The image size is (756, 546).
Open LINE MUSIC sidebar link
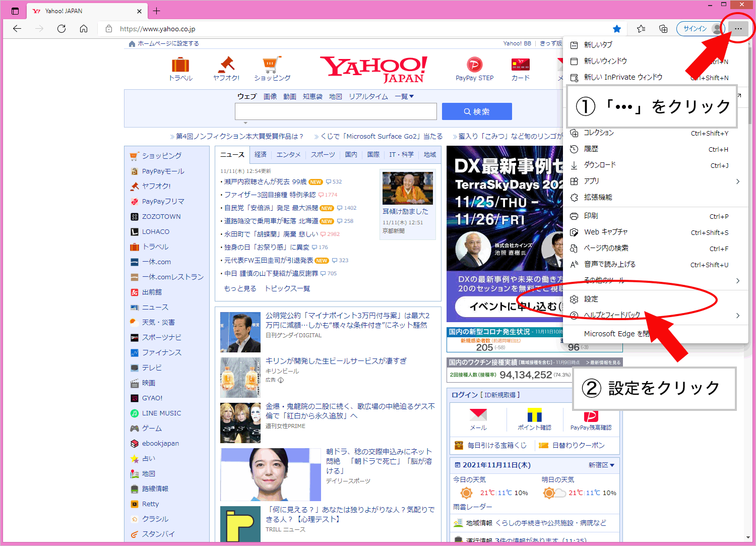(x=161, y=413)
